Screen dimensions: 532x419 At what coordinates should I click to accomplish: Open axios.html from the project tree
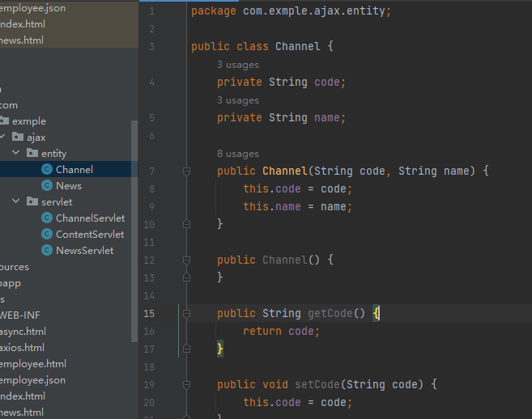(23, 348)
